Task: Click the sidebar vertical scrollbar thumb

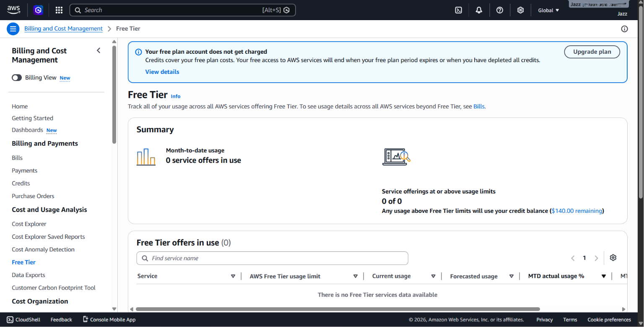Action: pos(114,94)
